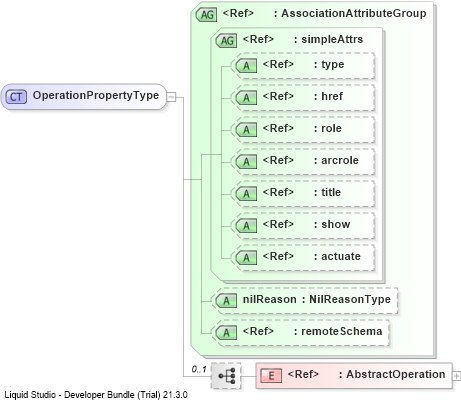Select the type attribute name
This screenshot has width=461, height=400.
tap(333, 64)
